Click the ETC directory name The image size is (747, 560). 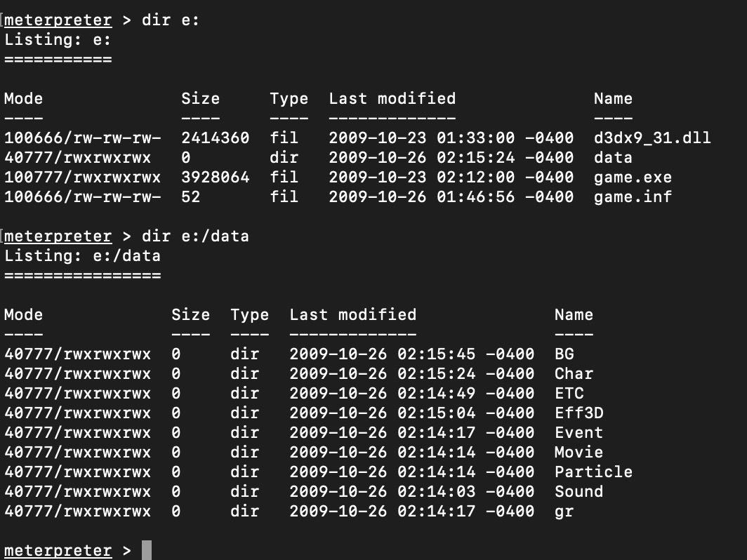(x=569, y=393)
